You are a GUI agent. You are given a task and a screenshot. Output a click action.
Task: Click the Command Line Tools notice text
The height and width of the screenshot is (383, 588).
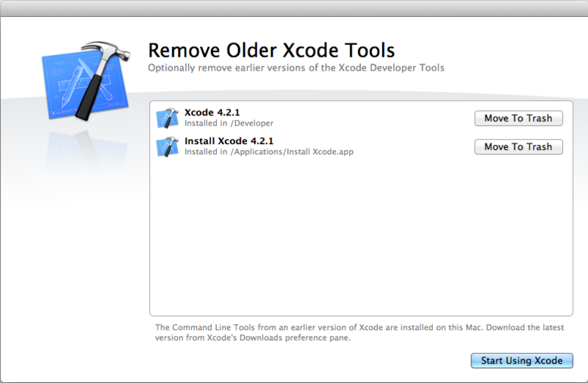tap(359, 332)
